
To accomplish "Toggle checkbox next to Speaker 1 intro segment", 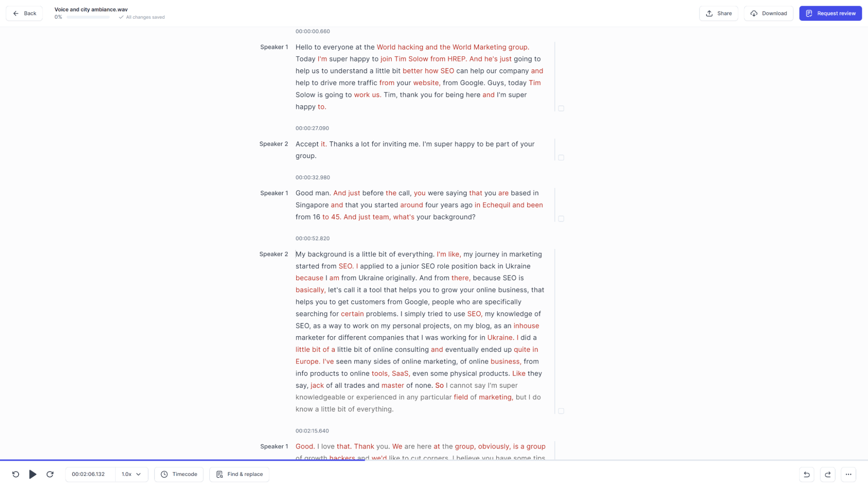I will [x=561, y=108].
